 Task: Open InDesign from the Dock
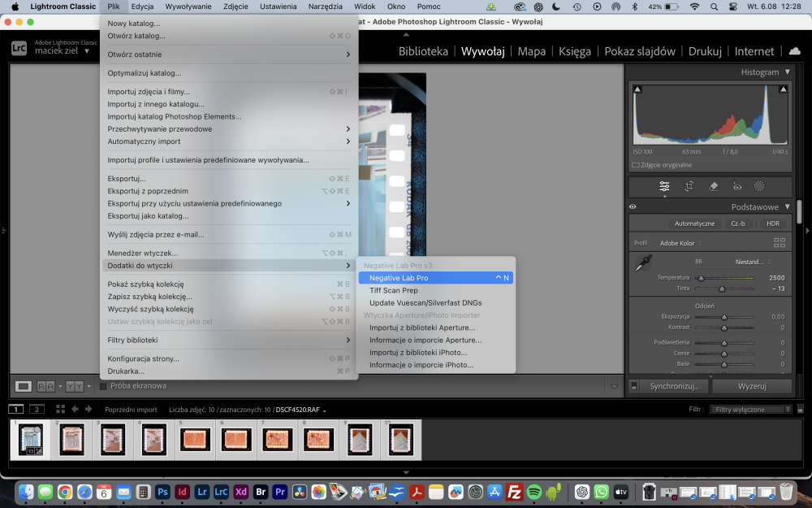click(x=182, y=492)
